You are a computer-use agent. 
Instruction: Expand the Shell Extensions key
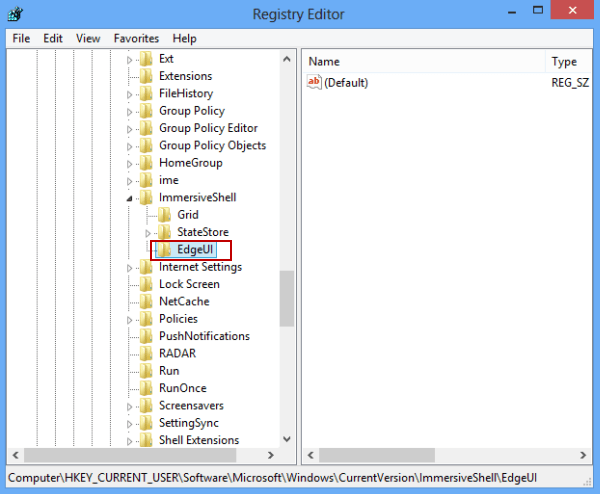(129, 441)
